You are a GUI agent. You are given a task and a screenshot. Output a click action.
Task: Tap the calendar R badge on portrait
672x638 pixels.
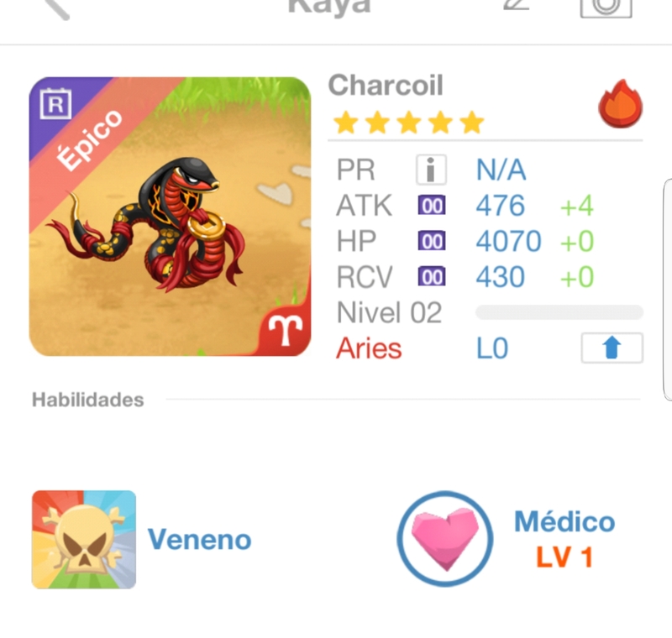[x=55, y=103]
